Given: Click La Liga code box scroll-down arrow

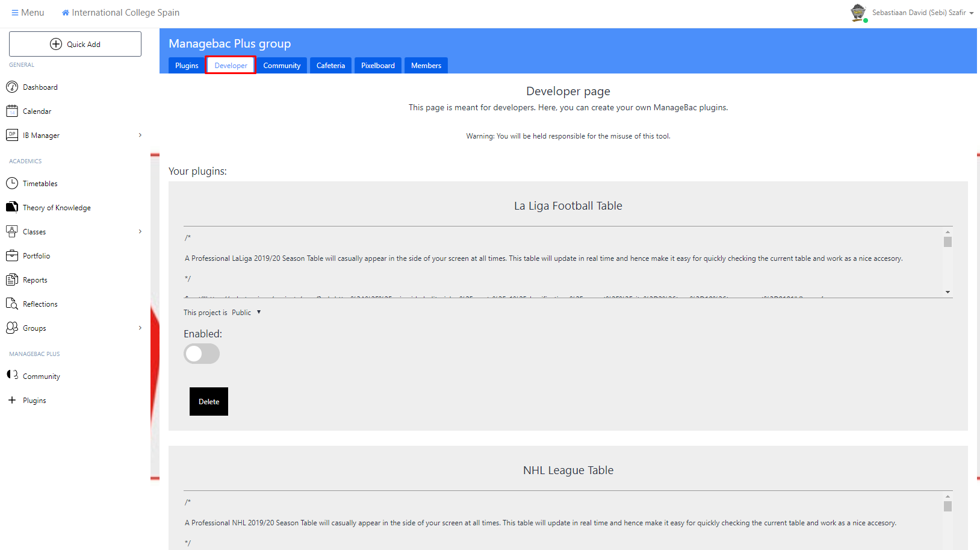Looking at the screenshot, I should coord(947,292).
